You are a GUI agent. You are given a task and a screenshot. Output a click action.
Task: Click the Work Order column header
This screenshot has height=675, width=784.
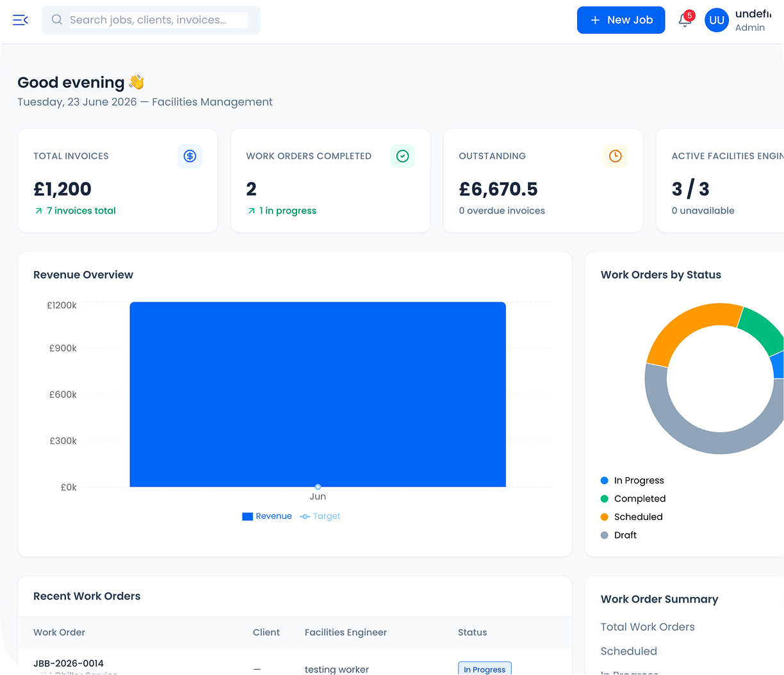[x=59, y=632]
